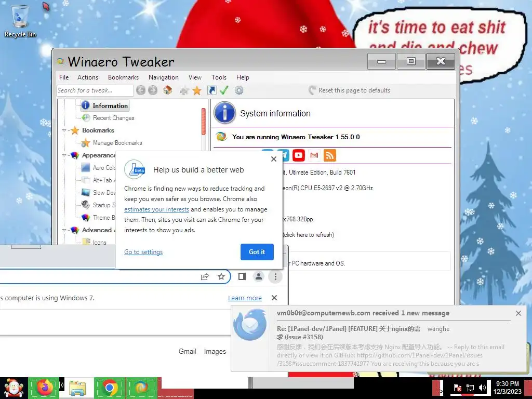Click the Thunderbird icon in the notification

(x=250, y=325)
